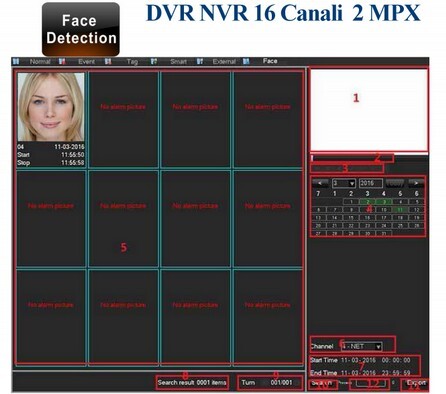Select day 11 in the calendar
446x394 pixels.
pos(400,210)
